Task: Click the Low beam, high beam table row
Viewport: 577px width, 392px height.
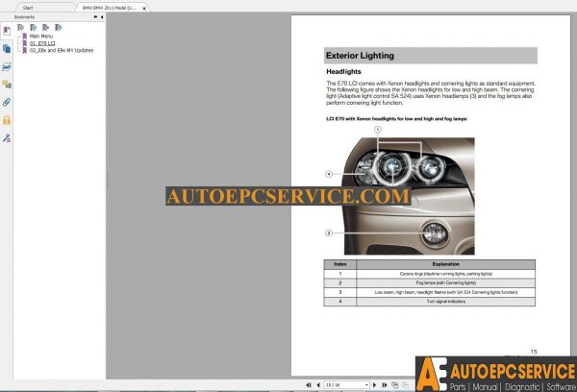Action: point(430,292)
